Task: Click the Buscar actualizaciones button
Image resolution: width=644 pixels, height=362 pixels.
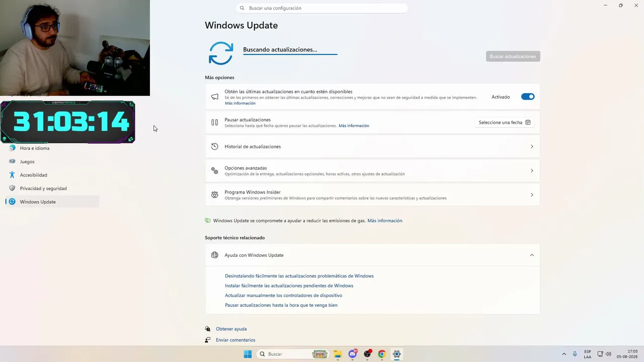Action: pos(513,56)
